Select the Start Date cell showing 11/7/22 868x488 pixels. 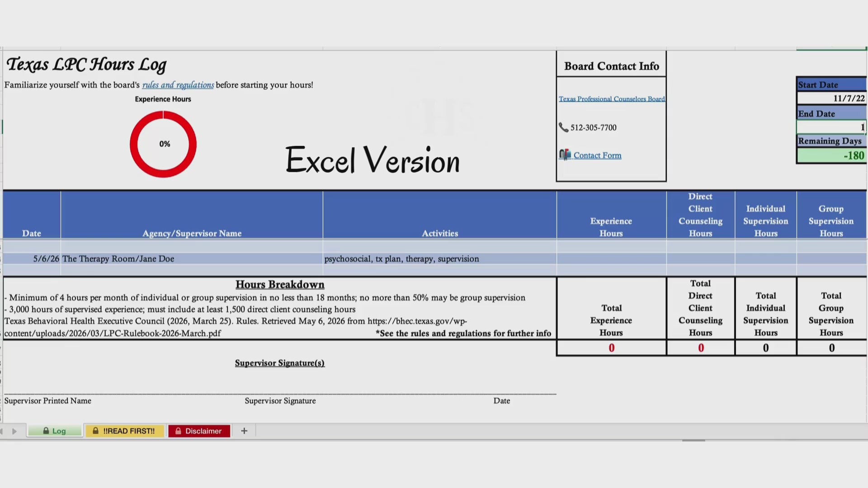[831, 99]
